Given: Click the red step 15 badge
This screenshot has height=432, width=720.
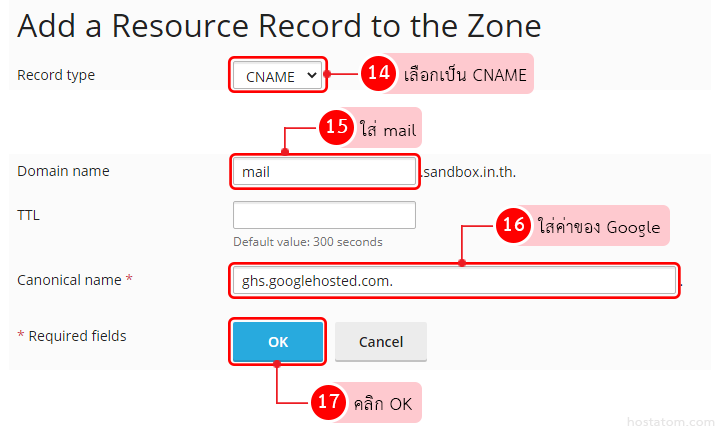Looking at the screenshot, I should click(336, 127).
